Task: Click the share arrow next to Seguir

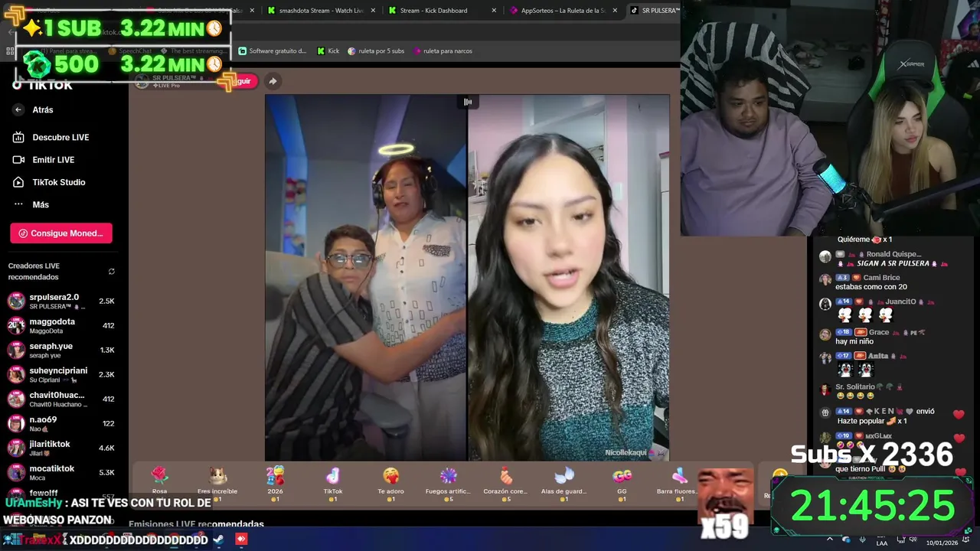Action: coord(273,81)
